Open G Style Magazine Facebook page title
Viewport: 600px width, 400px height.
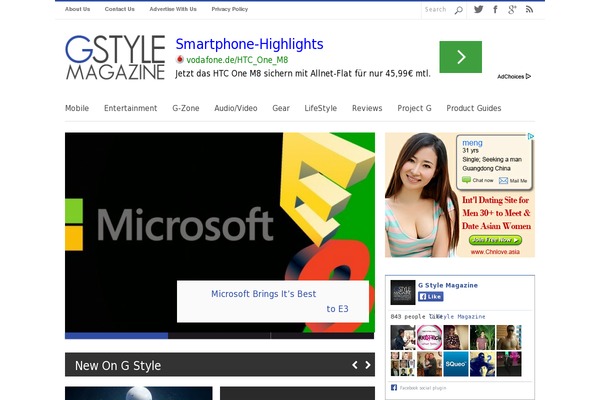(448, 285)
